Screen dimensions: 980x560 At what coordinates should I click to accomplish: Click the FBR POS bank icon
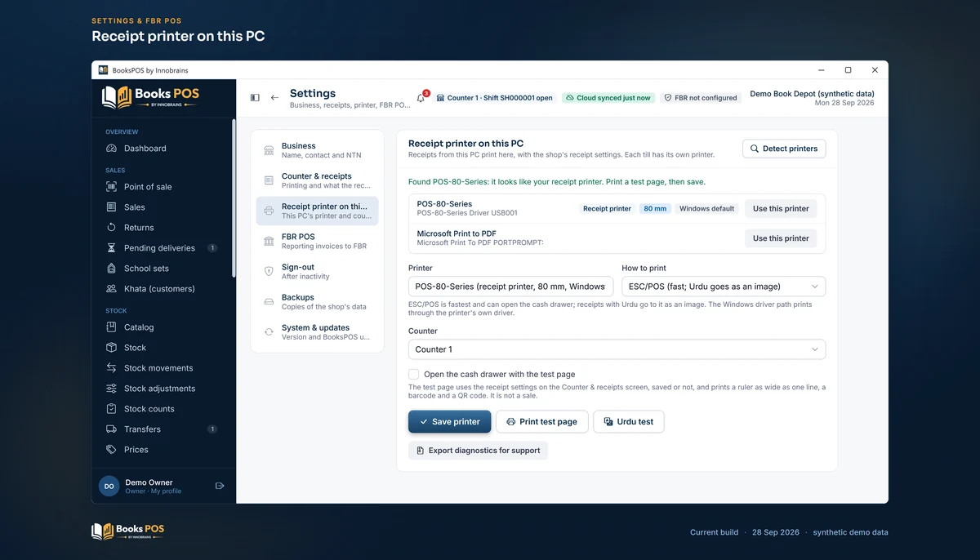pos(269,242)
